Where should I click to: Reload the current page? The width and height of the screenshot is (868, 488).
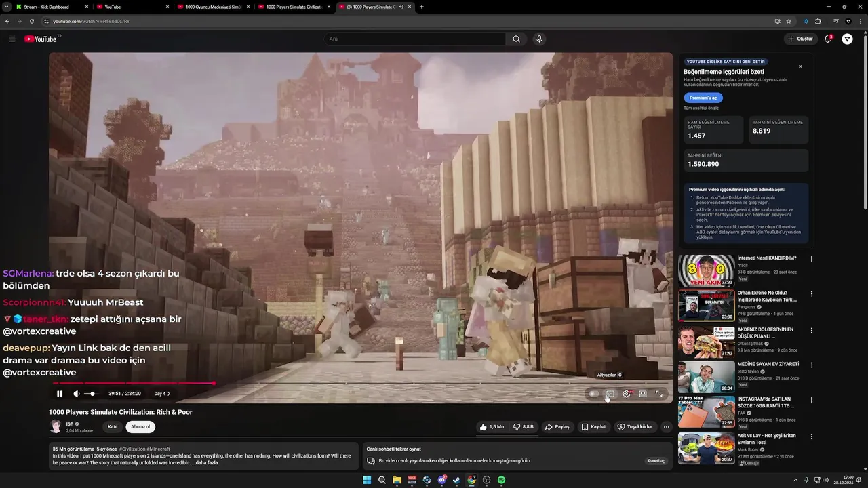point(31,21)
